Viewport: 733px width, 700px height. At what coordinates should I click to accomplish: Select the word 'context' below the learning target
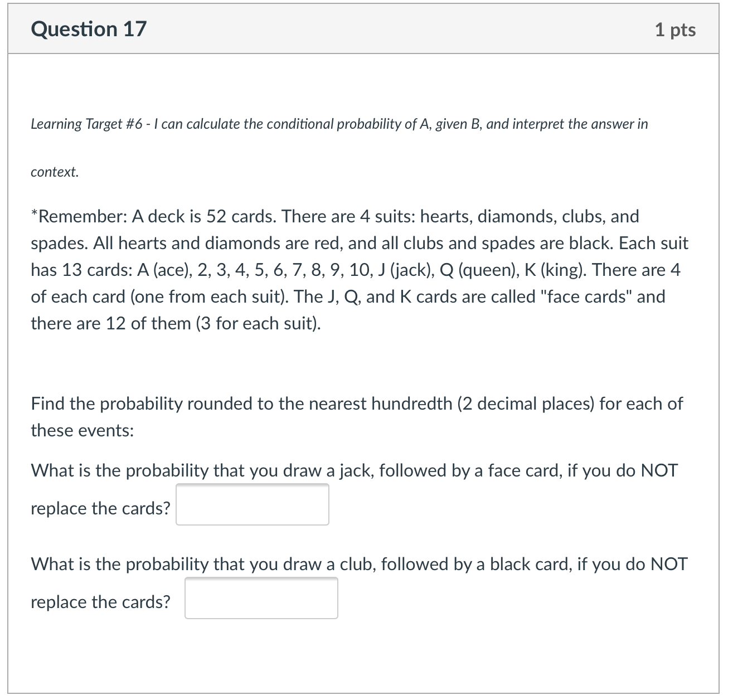pos(53,171)
